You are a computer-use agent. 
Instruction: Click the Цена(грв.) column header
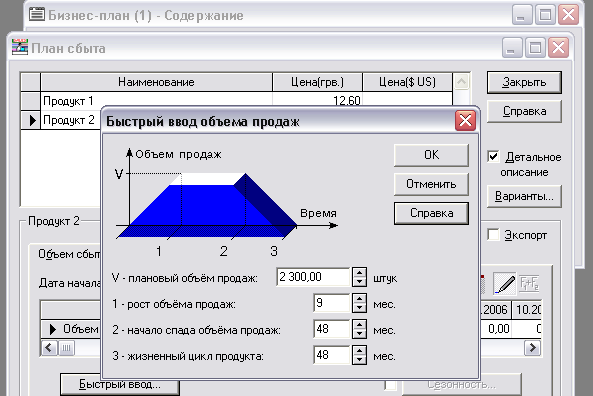tap(317, 82)
